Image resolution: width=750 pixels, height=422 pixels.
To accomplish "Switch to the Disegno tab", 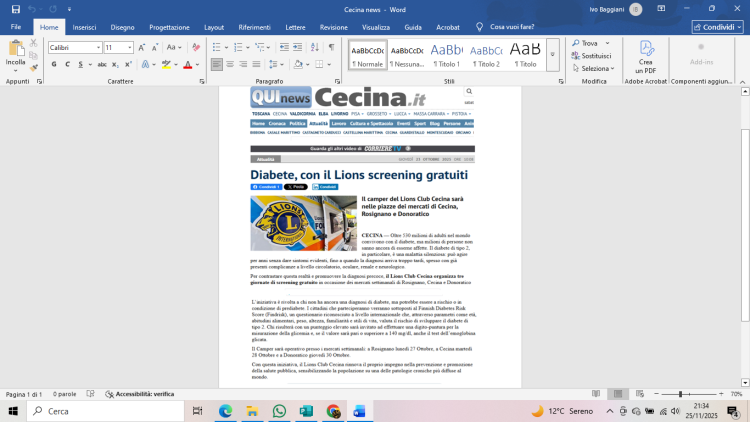I will 122,27.
